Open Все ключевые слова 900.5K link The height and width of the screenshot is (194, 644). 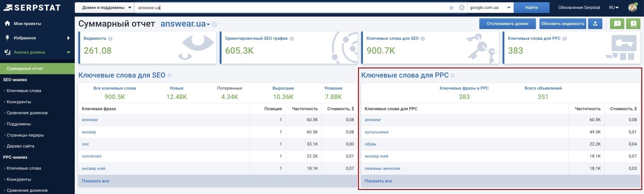tap(115, 93)
